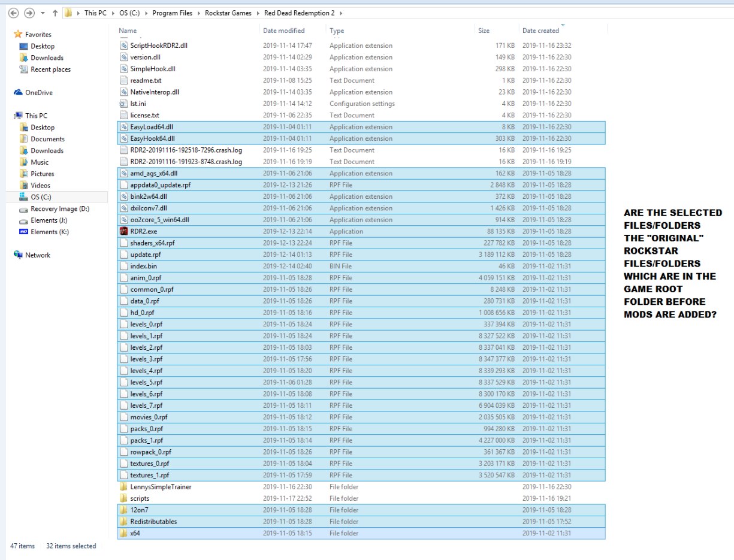Viewport: 734px width, 560px height.
Task: Click 'This PC' in the address breadcrumb
Action: (95, 13)
